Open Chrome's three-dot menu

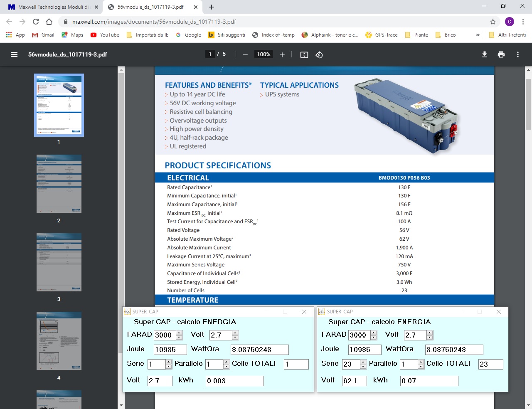click(523, 22)
